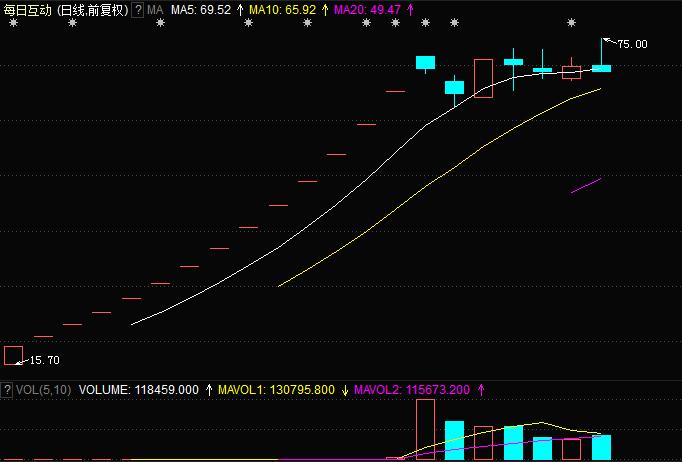Click the 每日互动 (日线,前复权) chart title
This screenshot has width=682, height=462.
(x=66, y=10)
